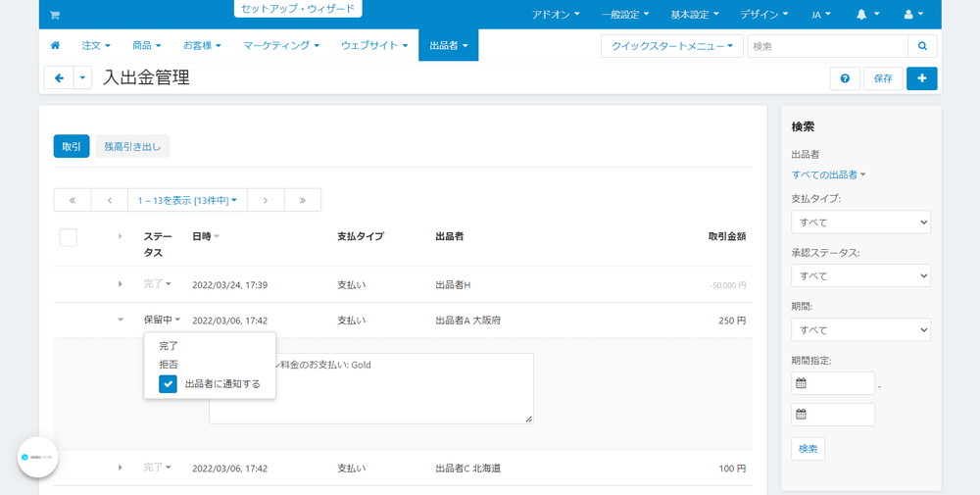
Task: Open 完了 status dropdown for 出品者H
Action: [x=158, y=283]
